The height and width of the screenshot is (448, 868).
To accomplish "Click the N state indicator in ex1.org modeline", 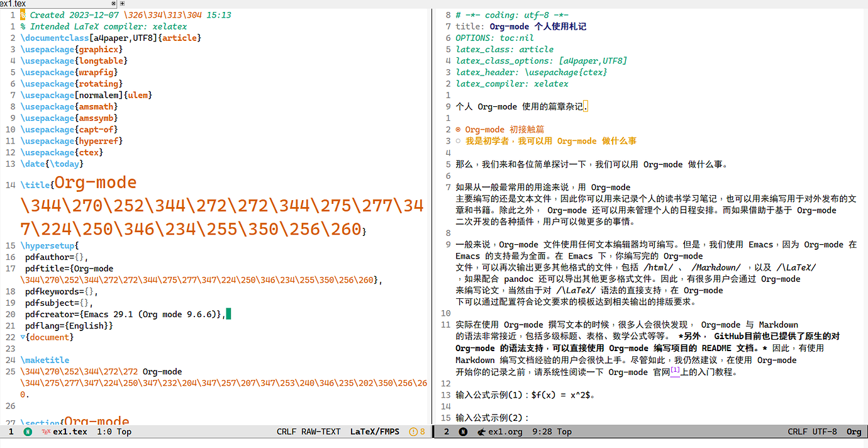I will tap(464, 432).
